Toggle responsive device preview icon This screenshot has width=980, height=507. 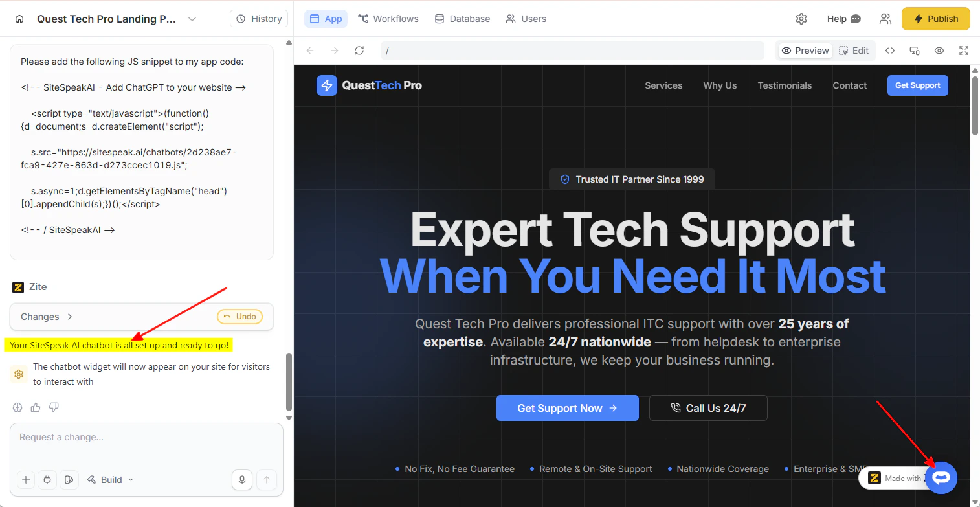pyautogui.click(x=915, y=51)
